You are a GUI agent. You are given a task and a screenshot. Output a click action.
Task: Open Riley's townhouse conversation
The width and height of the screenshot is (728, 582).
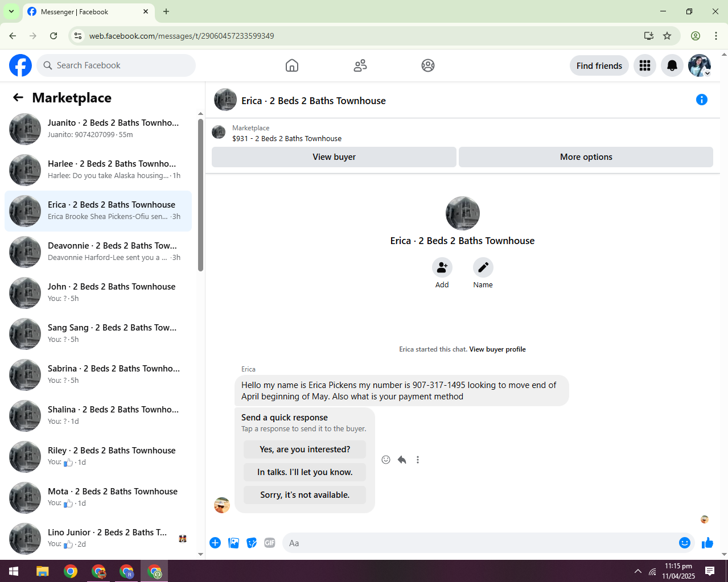(x=98, y=457)
